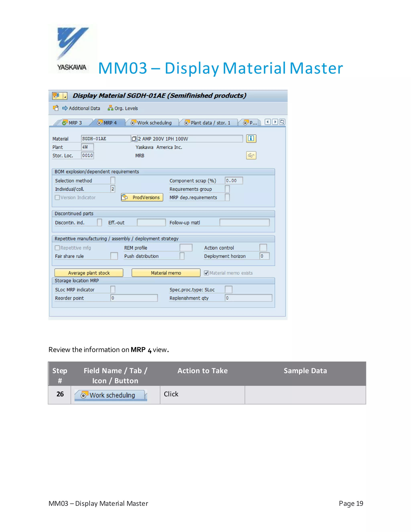Click the Fair share rule field
This screenshot has height=532, width=411.
tap(114, 256)
